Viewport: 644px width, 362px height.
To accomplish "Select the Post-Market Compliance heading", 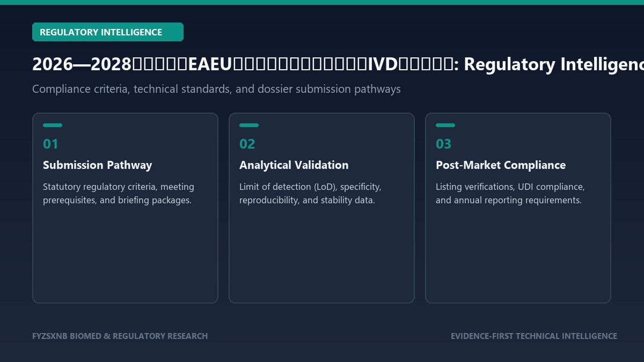I will coord(501,165).
